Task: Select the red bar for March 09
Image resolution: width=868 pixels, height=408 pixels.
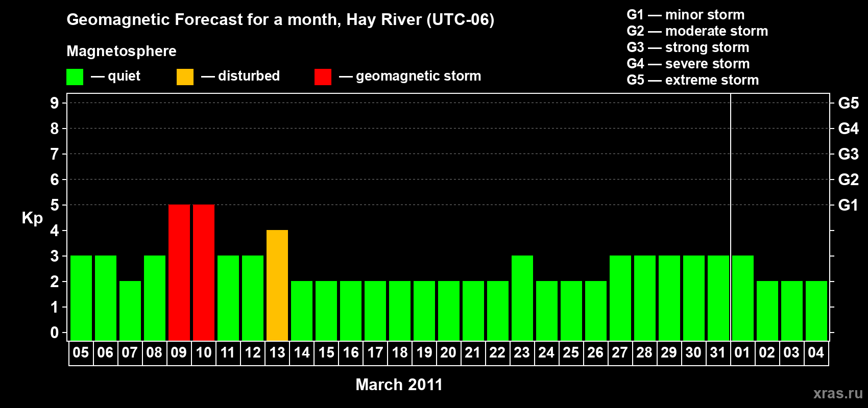Action: point(179,272)
